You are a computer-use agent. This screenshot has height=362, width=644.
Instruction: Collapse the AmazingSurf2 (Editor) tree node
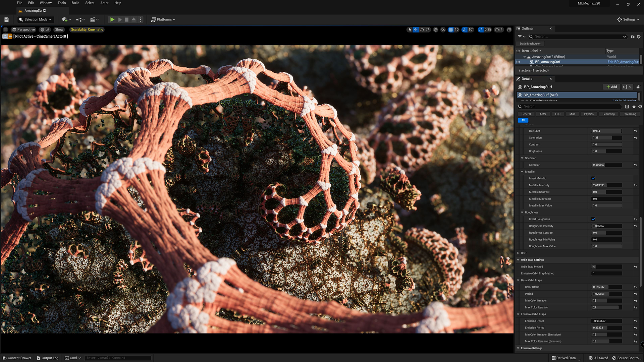click(525, 57)
